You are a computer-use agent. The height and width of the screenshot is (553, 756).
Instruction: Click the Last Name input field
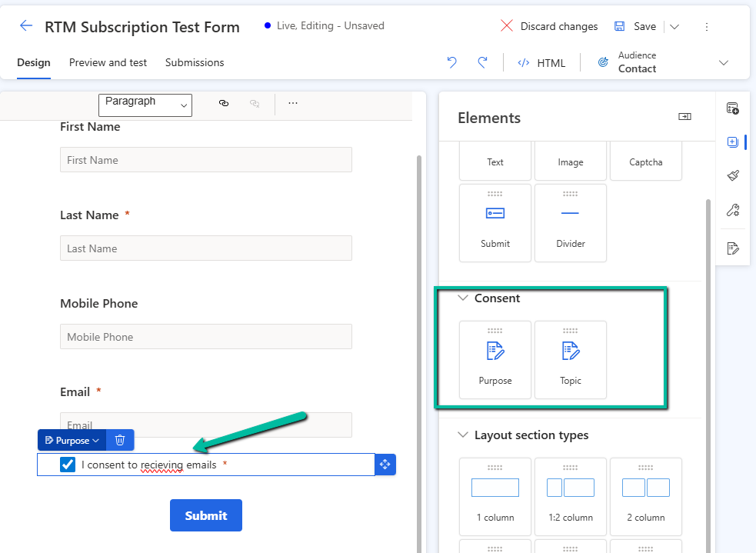(x=205, y=248)
